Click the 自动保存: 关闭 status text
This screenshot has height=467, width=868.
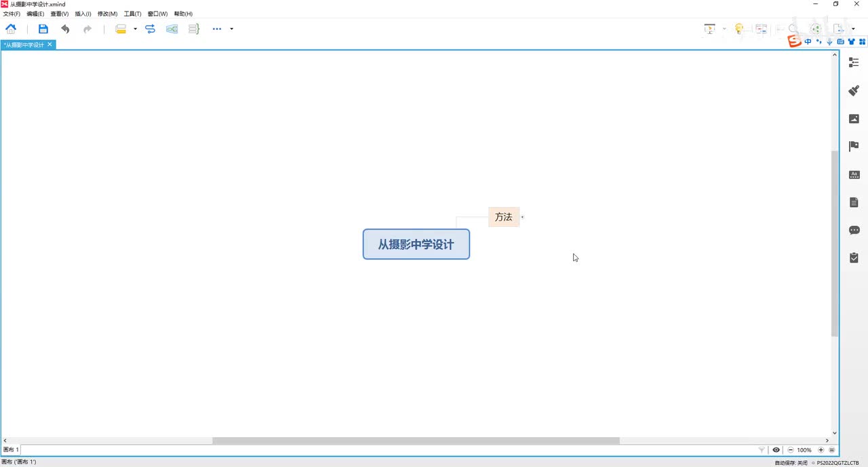[x=791, y=462]
